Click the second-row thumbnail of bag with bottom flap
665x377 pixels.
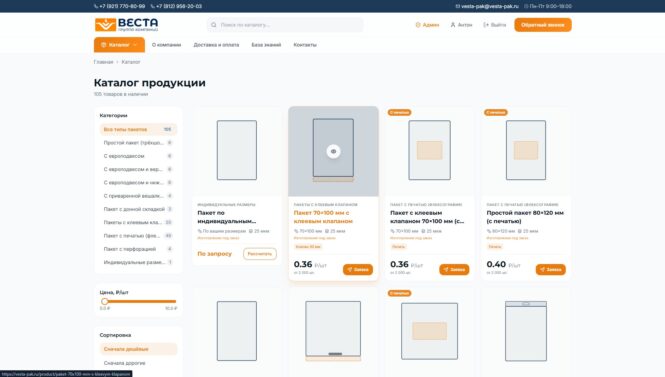coord(333,331)
